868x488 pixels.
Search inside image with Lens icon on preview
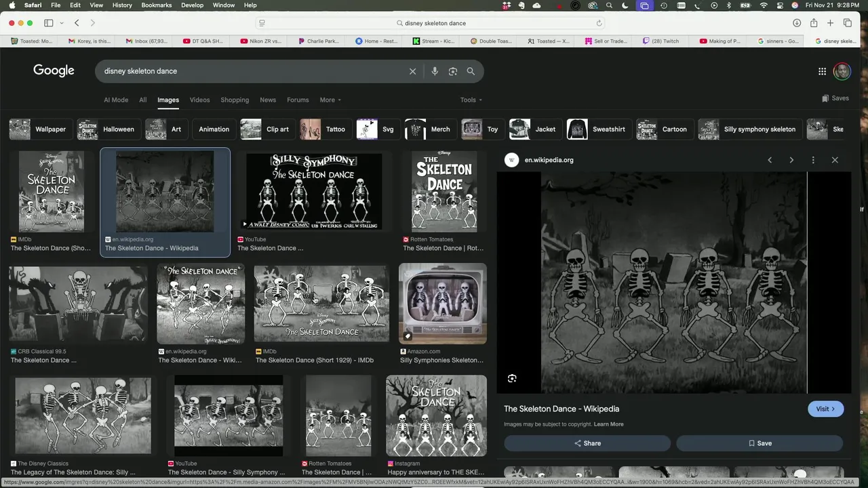pos(512,379)
